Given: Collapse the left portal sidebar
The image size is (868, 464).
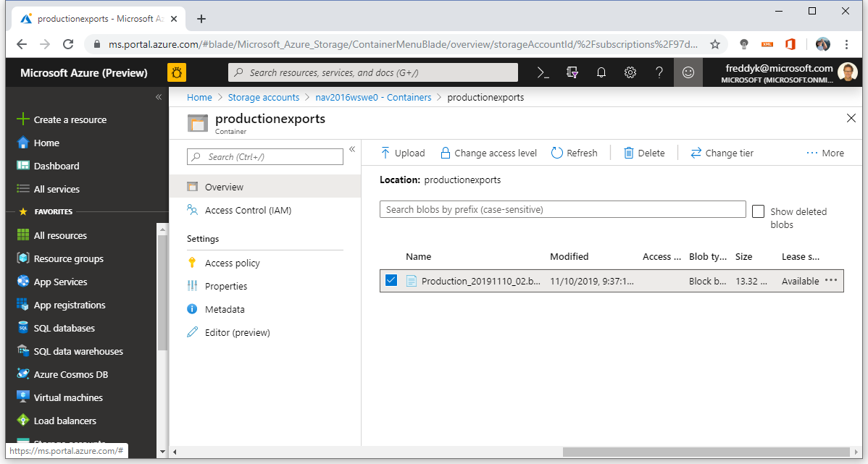Looking at the screenshot, I should coord(159,97).
